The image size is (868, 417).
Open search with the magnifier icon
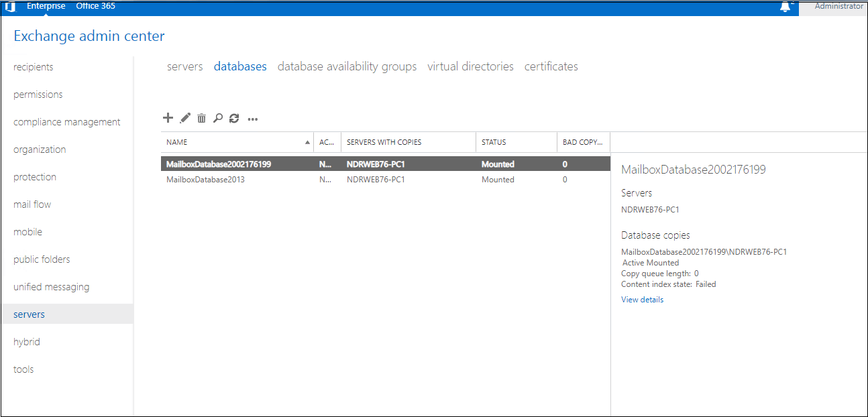217,118
